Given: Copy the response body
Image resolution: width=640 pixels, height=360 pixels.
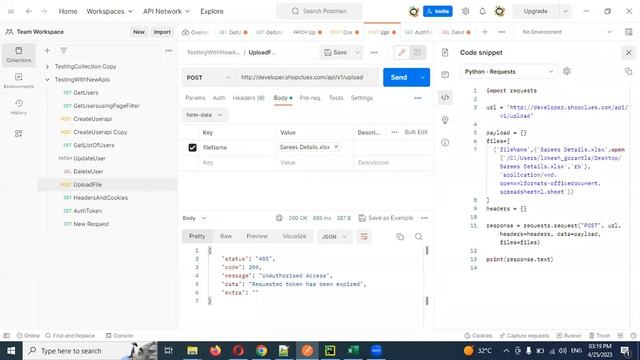Looking at the screenshot, I should click(x=400, y=236).
